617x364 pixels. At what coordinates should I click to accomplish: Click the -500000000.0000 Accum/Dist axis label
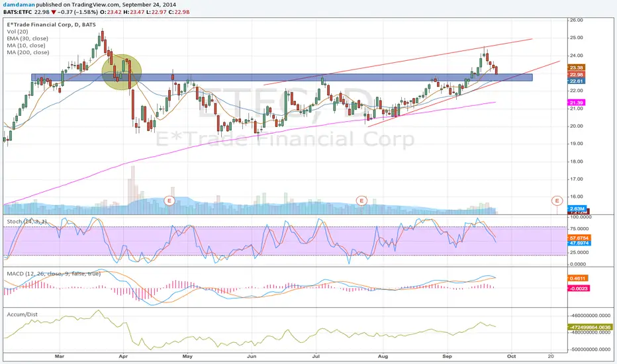[x=591, y=349]
